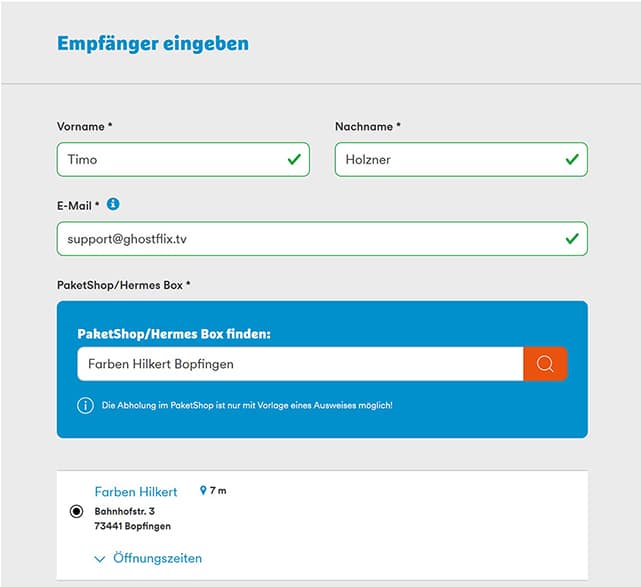Click the green checkmark in Nachname field
This screenshot has height=587, width=641.
pos(572,159)
